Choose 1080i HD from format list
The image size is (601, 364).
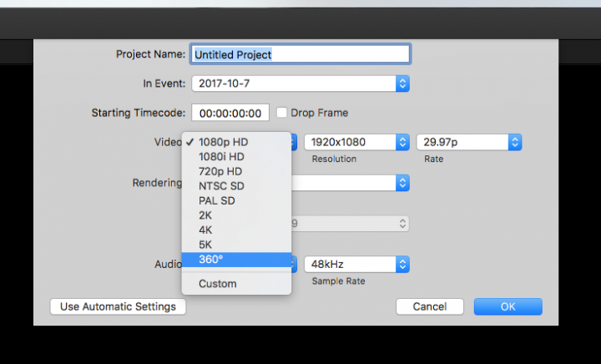click(x=221, y=156)
